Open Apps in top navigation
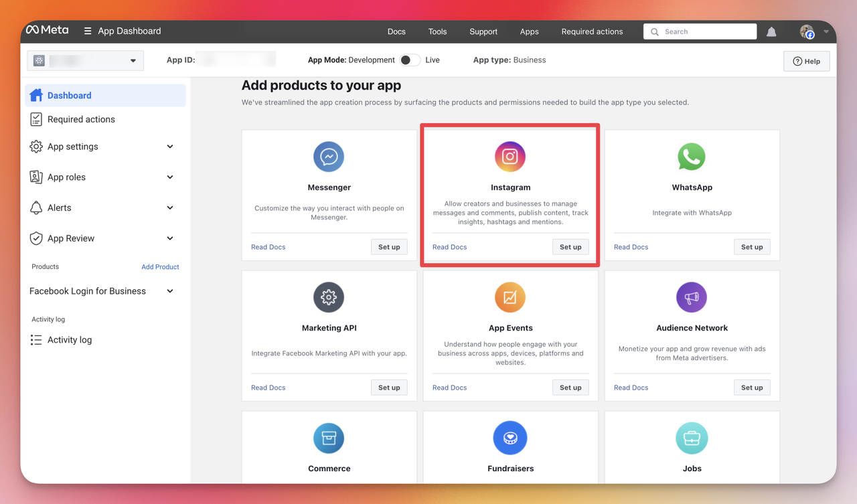Viewport: 857px width, 504px height. [x=529, y=31]
